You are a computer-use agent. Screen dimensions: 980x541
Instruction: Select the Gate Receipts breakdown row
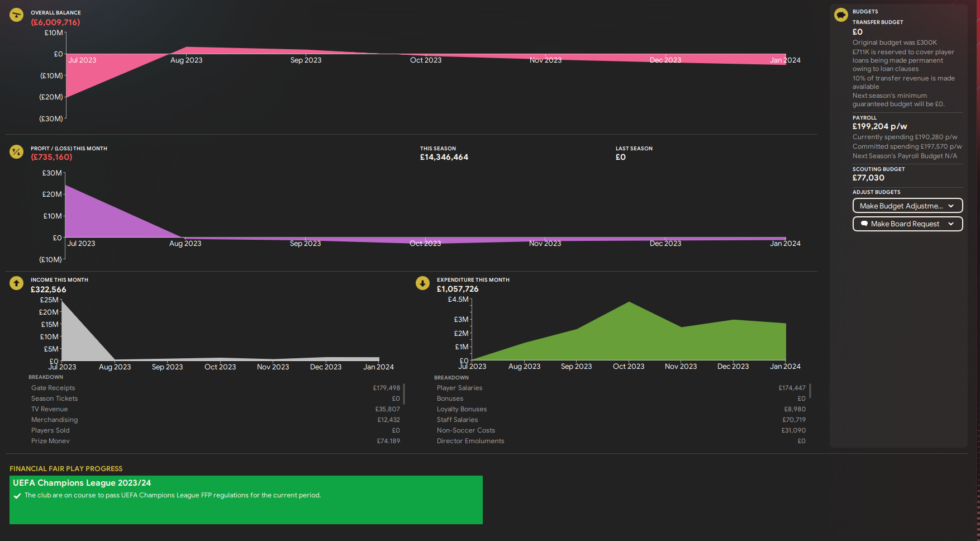[215, 388]
